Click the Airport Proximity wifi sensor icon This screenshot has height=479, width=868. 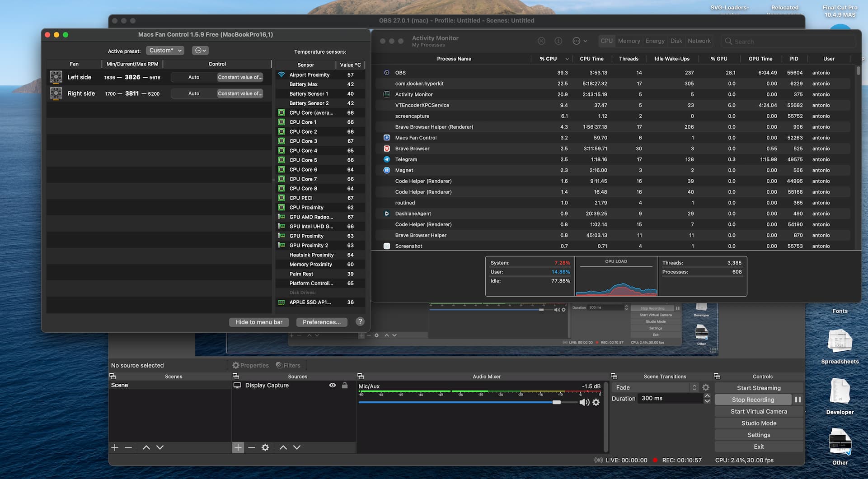[x=282, y=74]
